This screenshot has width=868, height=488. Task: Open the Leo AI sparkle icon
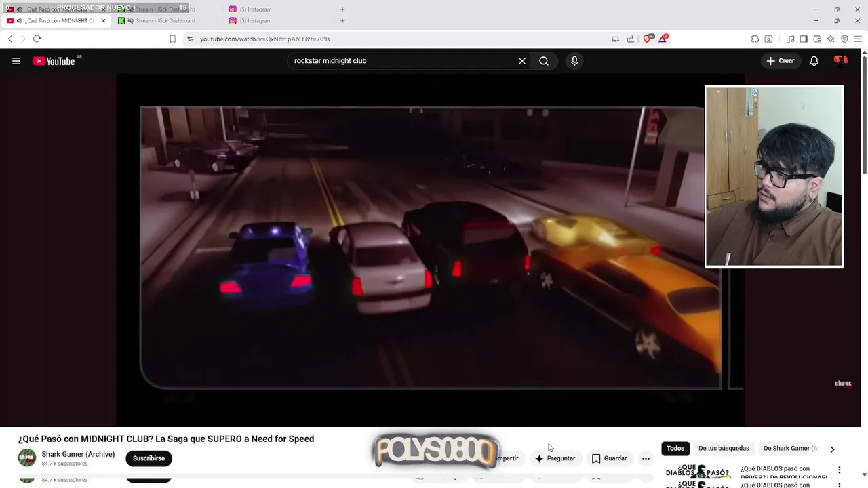[831, 39]
